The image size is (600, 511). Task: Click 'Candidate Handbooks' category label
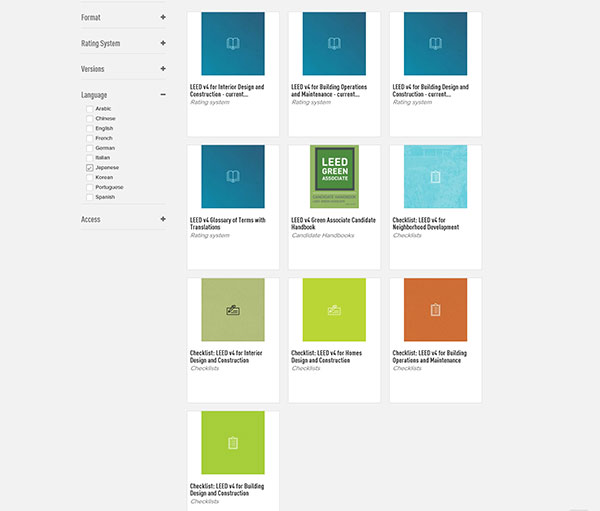[323, 235]
